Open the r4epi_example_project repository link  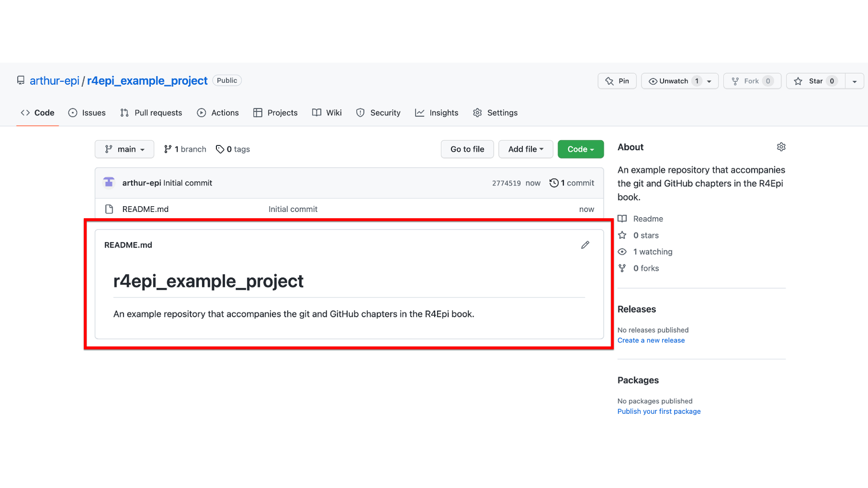click(147, 80)
